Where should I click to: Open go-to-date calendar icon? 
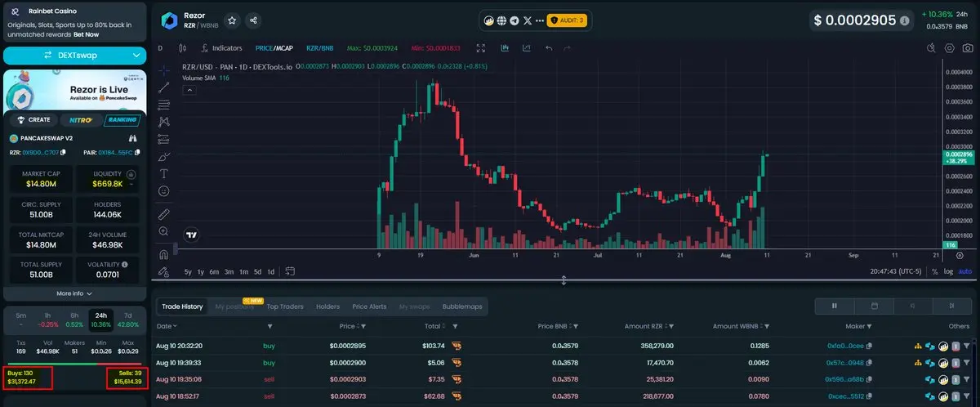point(290,271)
